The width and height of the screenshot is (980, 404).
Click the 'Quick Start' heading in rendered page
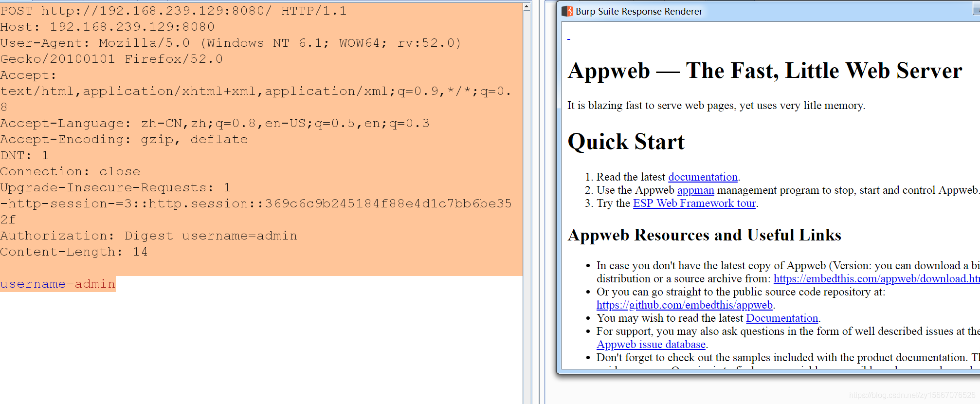point(626,142)
